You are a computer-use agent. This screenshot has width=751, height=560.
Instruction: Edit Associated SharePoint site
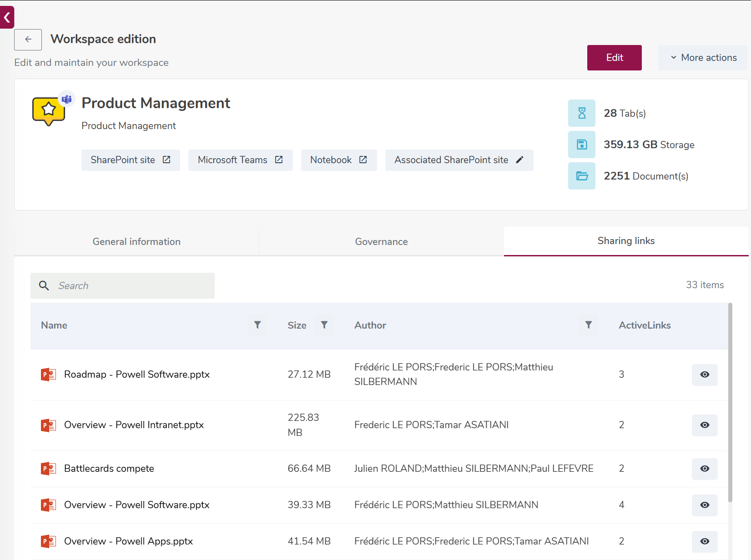coord(459,160)
